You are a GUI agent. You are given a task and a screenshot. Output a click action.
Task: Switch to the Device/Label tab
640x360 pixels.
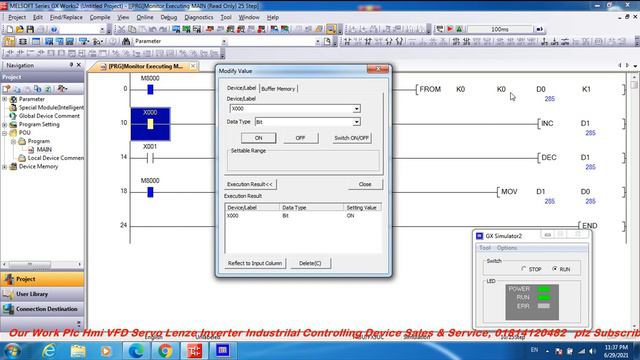[x=242, y=88]
